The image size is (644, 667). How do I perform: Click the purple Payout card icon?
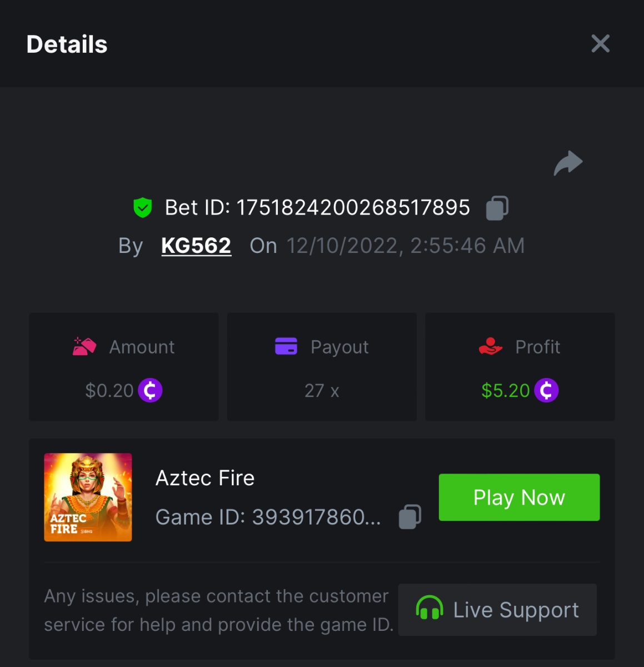click(x=286, y=346)
